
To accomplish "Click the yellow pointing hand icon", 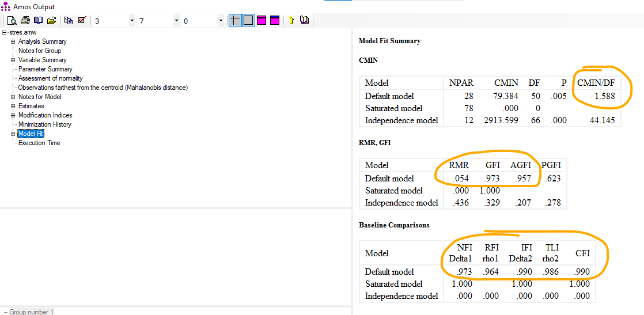I will click(x=291, y=21).
